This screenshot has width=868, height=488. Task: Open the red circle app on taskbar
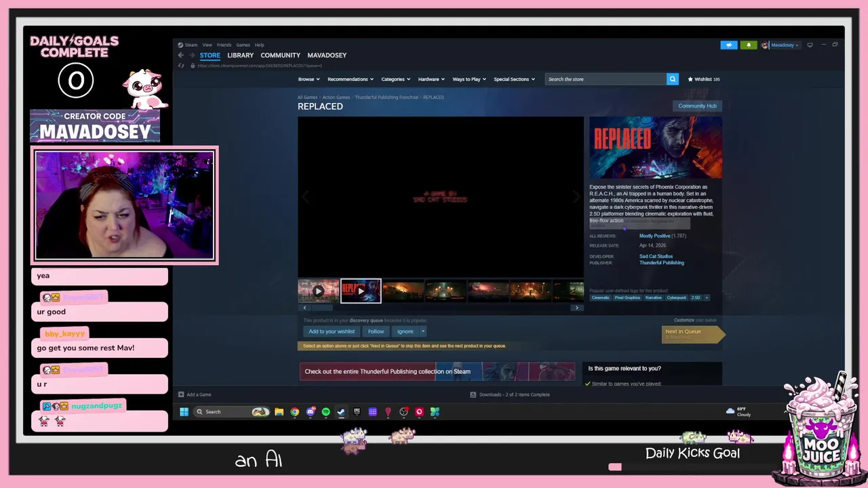[419, 411]
